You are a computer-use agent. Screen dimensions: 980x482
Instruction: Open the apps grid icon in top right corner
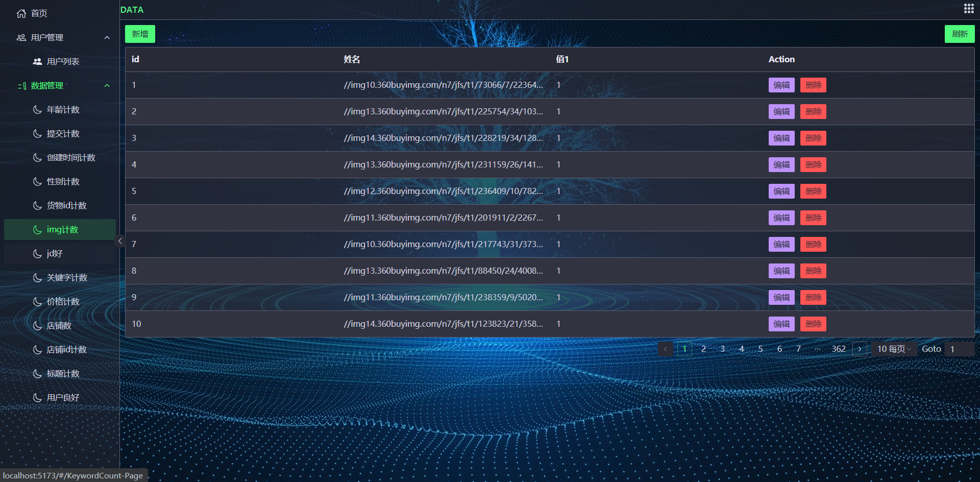click(x=969, y=8)
